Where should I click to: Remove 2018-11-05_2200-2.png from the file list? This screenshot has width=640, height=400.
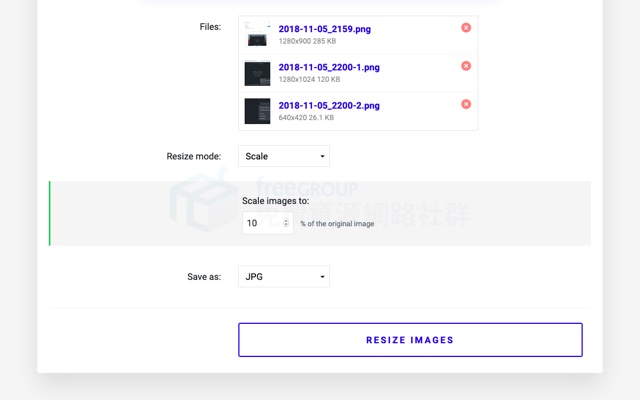pos(466,104)
